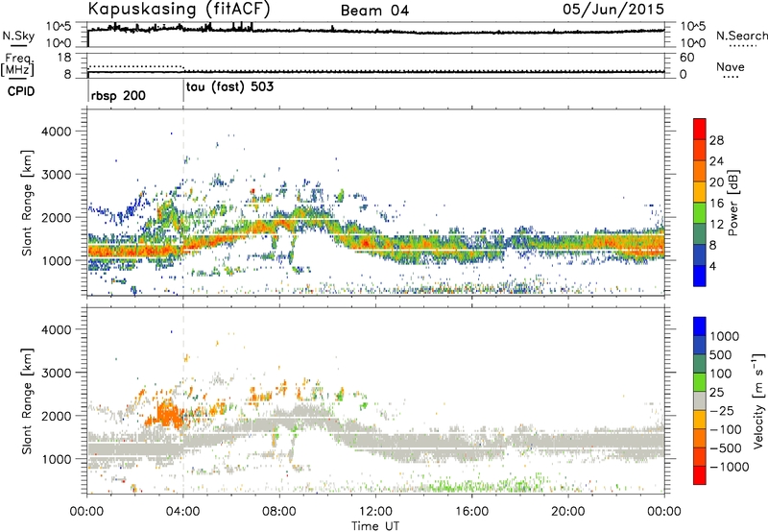Click the '-1000' tick on Velocity scale

pyautogui.click(x=729, y=467)
